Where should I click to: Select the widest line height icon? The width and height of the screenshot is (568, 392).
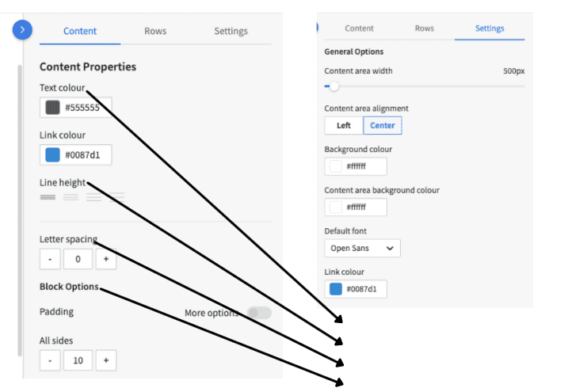pyautogui.click(x=117, y=197)
